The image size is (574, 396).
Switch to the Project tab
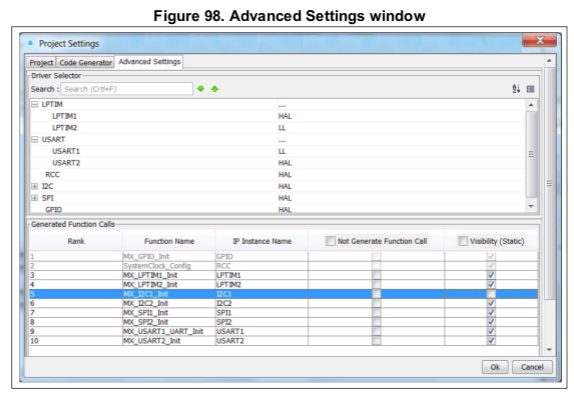pyautogui.click(x=41, y=63)
